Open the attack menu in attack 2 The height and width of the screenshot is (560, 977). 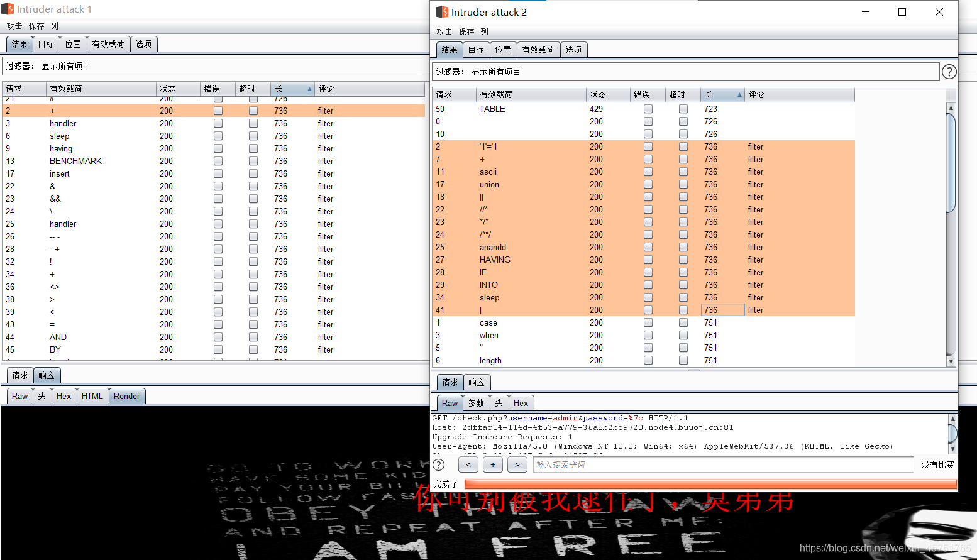click(444, 31)
